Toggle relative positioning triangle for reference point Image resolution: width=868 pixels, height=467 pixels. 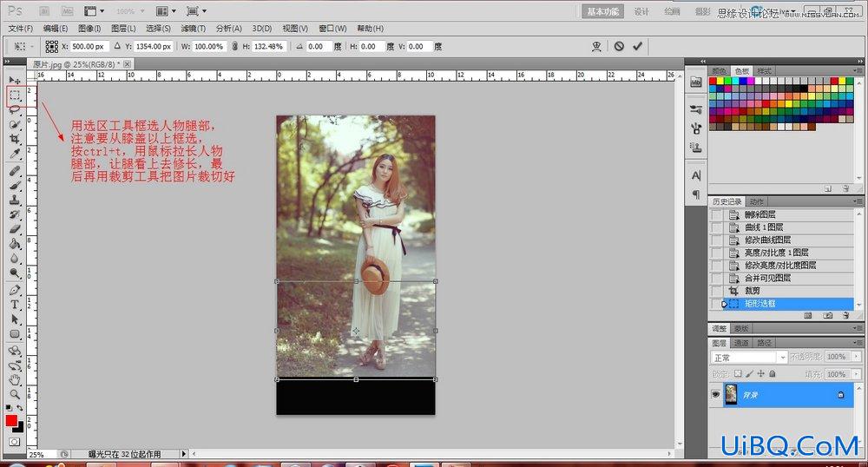tap(117, 47)
